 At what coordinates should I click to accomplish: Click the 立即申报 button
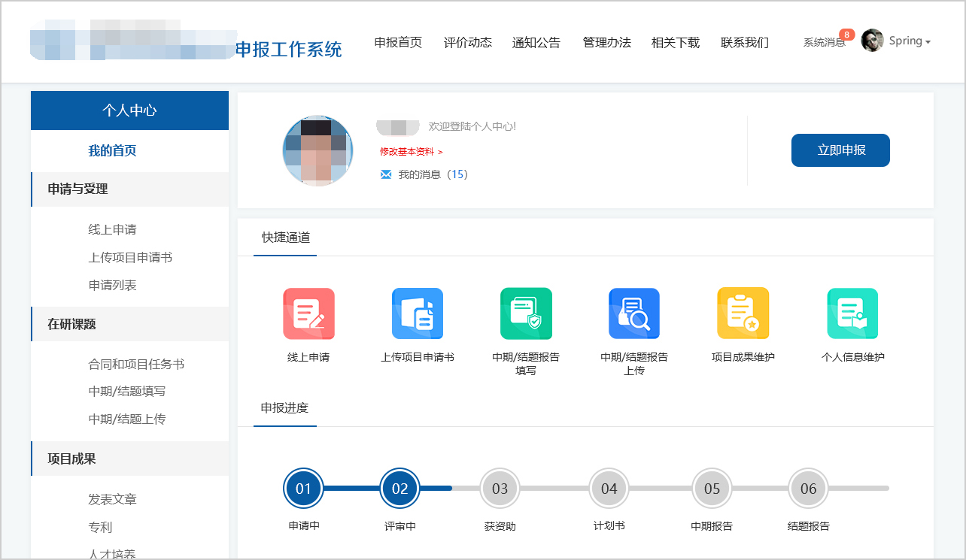click(x=840, y=150)
